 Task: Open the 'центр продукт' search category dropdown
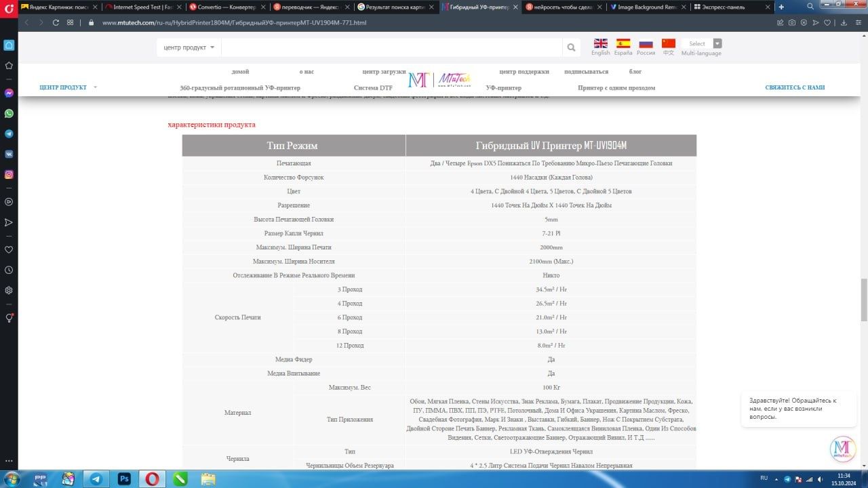[x=189, y=47]
